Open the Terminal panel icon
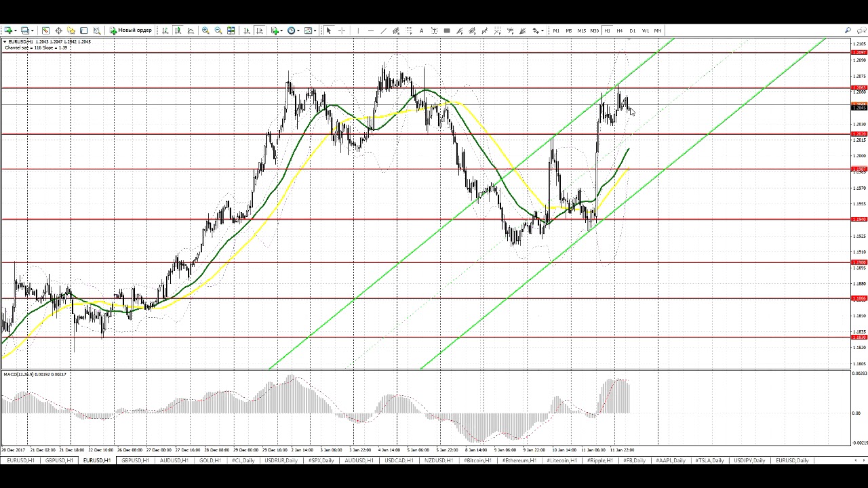Image resolution: width=868 pixels, height=488 pixels. pos(84,30)
